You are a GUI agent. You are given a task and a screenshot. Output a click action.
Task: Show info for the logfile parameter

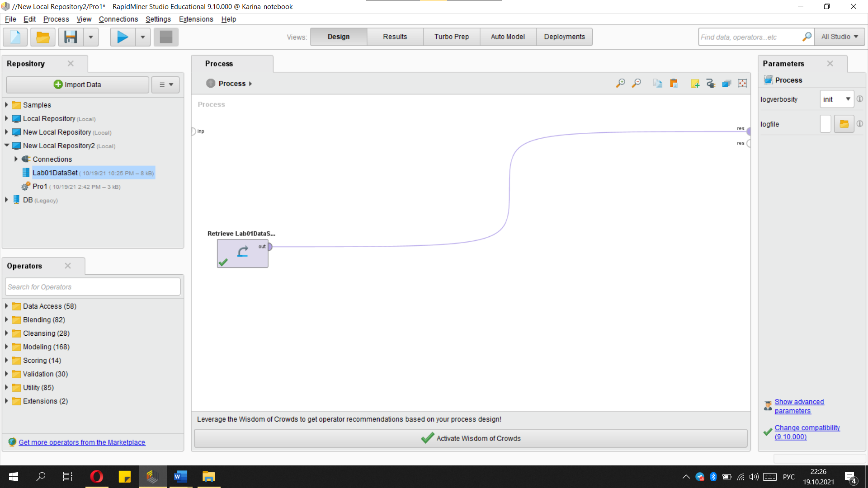pos(860,124)
